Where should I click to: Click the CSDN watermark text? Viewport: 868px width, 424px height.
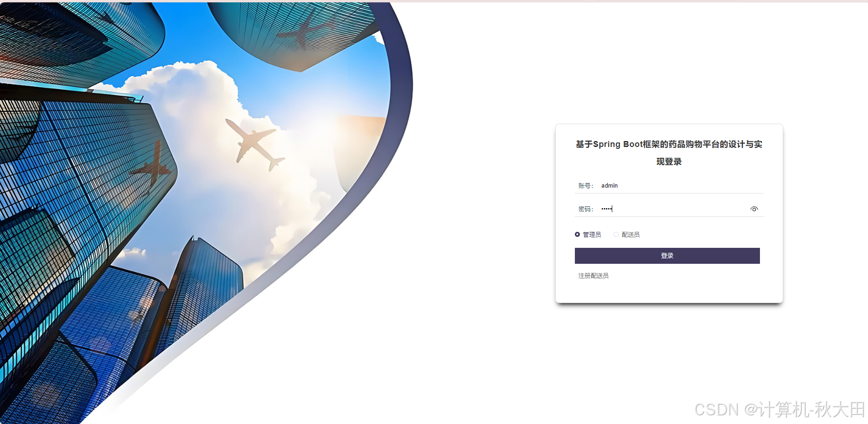coord(779,409)
